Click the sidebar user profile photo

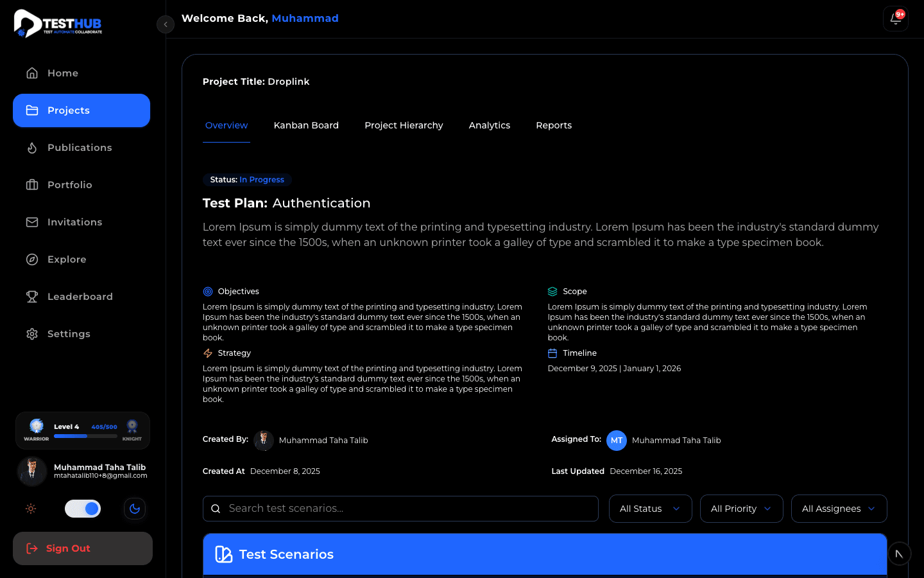tap(32, 471)
